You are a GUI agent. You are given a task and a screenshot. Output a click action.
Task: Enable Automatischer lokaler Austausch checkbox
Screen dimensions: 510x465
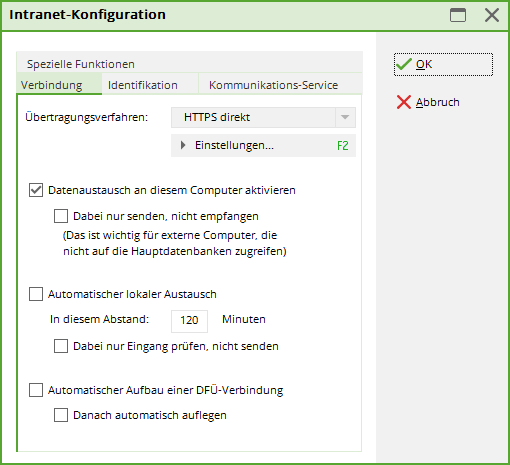coord(36,294)
